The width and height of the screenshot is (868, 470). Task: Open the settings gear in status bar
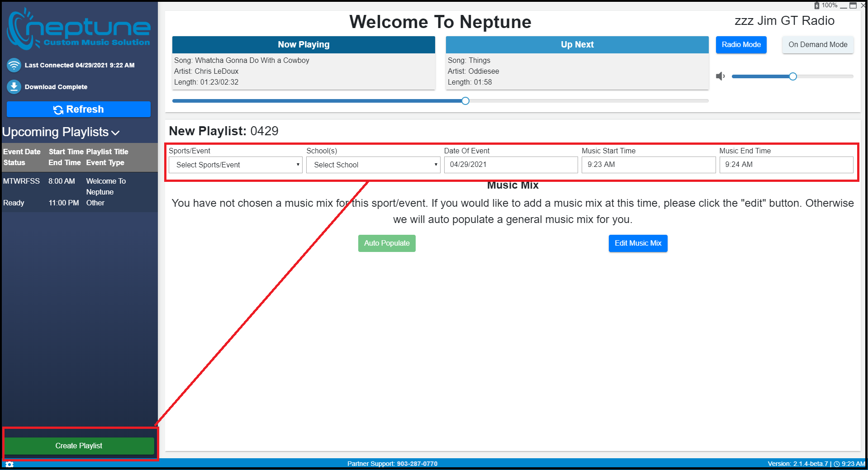click(x=9, y=464)
